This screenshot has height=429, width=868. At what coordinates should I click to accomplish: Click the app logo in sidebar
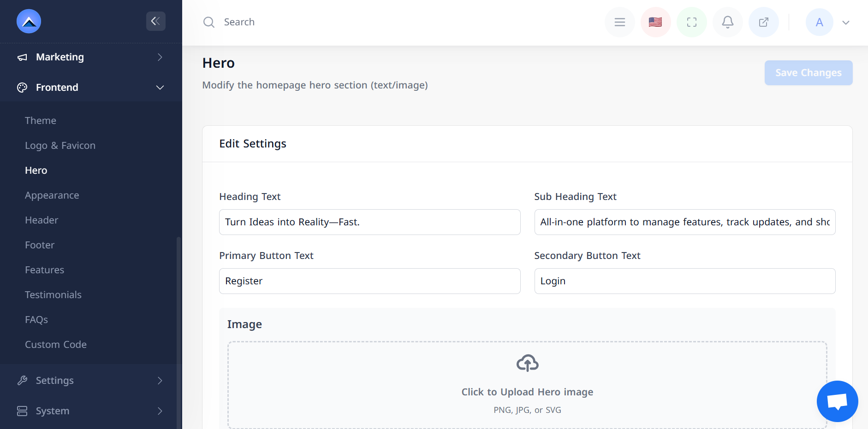29,21
